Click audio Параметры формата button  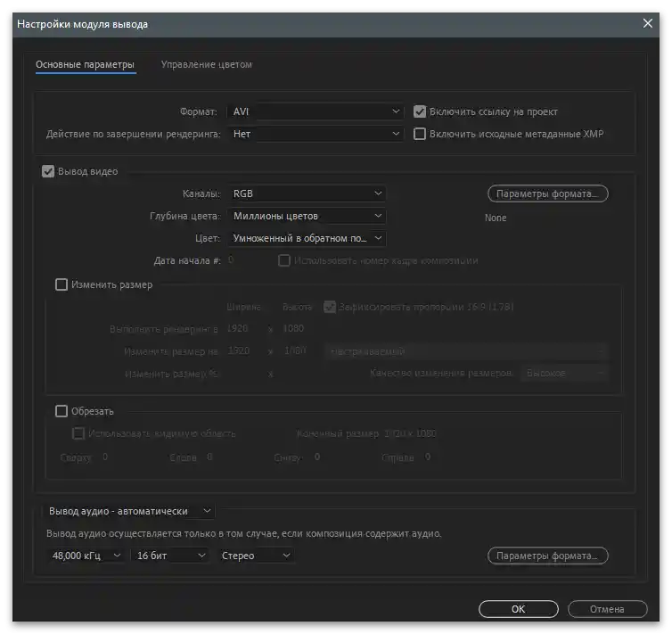pos(547,556)
